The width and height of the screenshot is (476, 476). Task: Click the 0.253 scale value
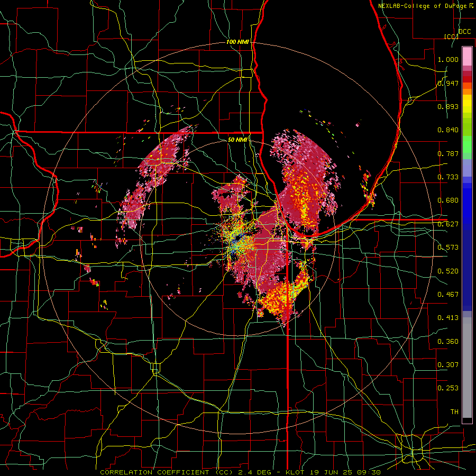(x=448, y=388)
